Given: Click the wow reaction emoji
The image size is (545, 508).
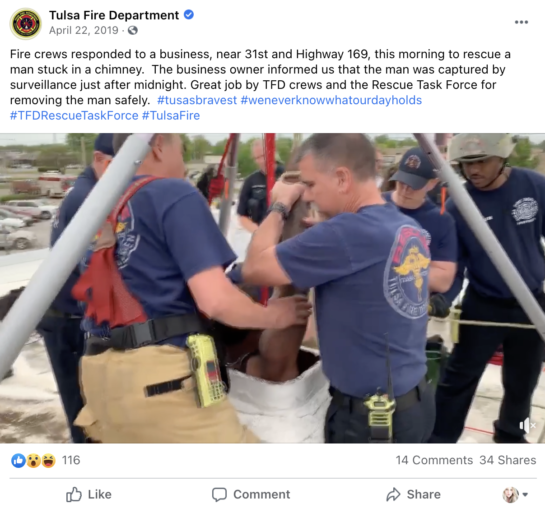Looking at the screenshot, I should tap(33, 460).
